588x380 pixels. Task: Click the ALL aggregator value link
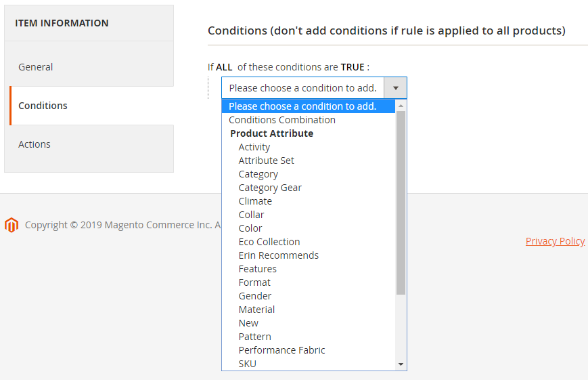click(224, 67)
